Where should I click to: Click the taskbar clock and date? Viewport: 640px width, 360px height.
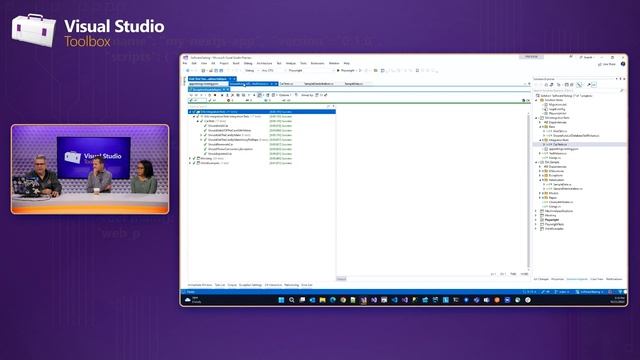(x=618, y=300)
